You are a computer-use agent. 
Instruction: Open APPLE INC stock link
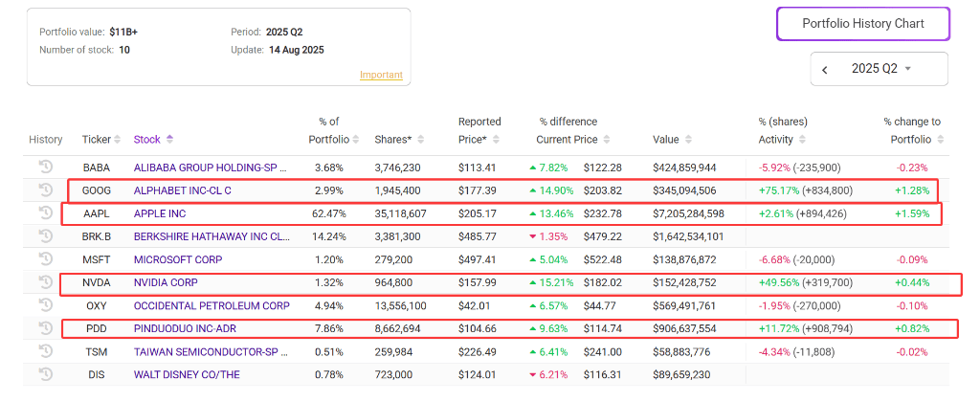coord(160,213)
